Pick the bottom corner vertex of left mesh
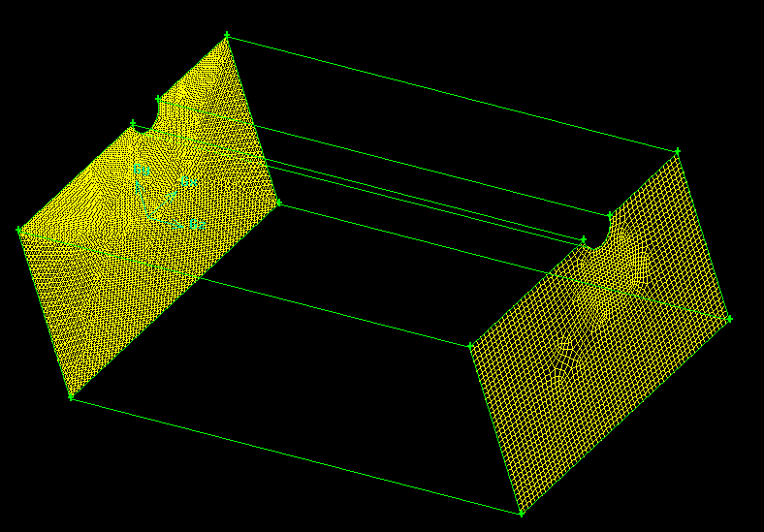This screenshot has width=764, height=532. tap(71, 396)
